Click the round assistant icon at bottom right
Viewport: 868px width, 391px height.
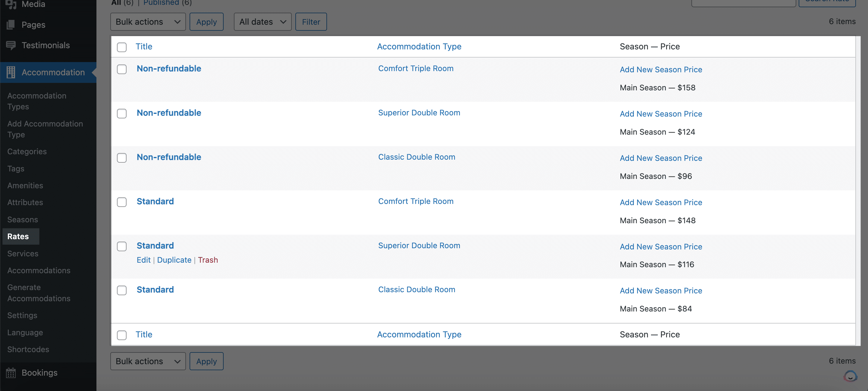click(850, 376)
